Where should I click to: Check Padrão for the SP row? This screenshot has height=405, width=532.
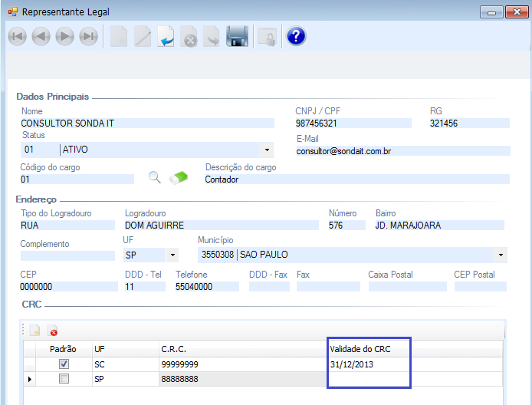tap(64, 379)
